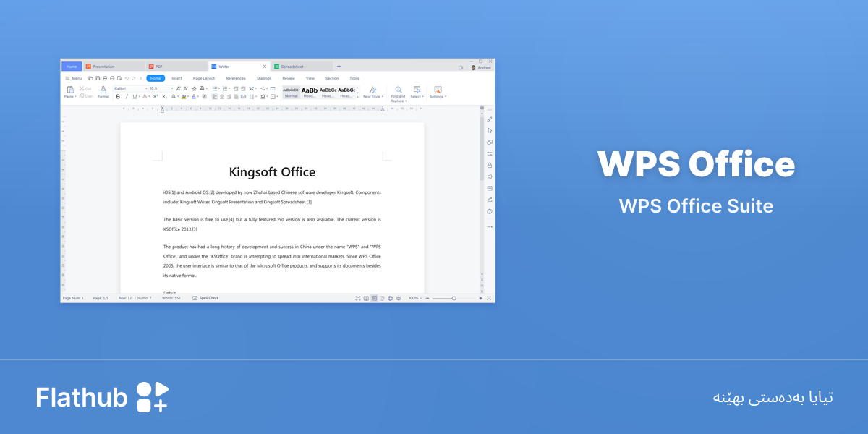The height and width of the screenshot is (434, 868).
Task: Toggle eye protection mode in status bar
Action: pyautogui.click(x=399, y=298)
